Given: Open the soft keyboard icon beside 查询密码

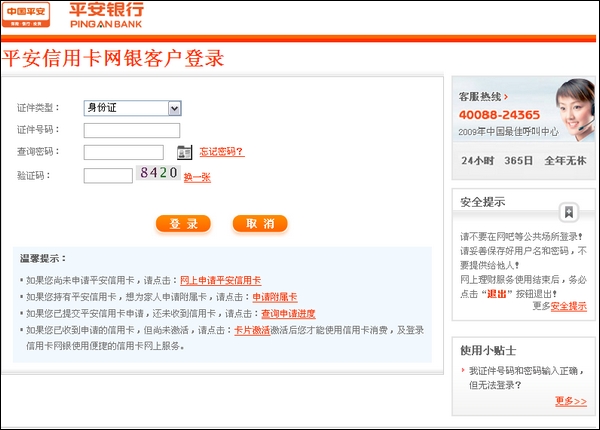Looking at the screenshot, I should tap(184, 152).
